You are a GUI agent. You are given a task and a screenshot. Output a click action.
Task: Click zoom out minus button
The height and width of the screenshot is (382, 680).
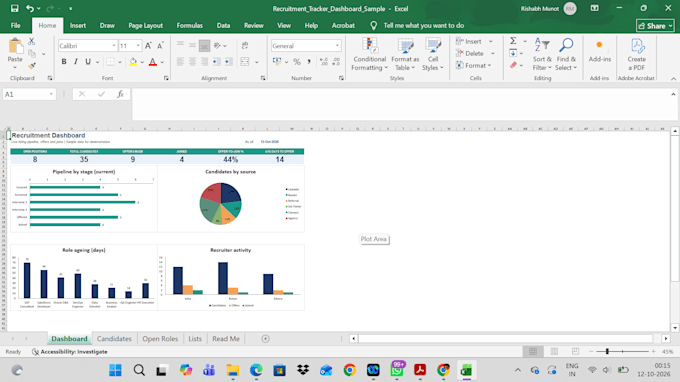tap(591, 351)
